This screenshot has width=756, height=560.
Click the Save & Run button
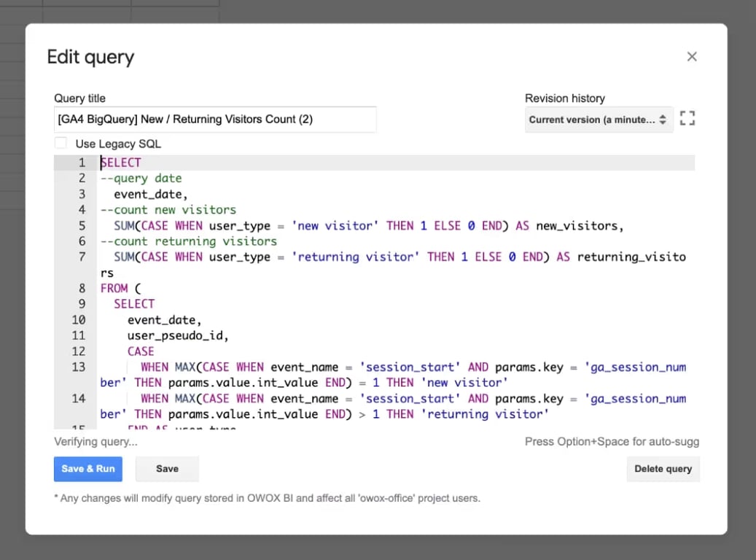tap(87, 469)
